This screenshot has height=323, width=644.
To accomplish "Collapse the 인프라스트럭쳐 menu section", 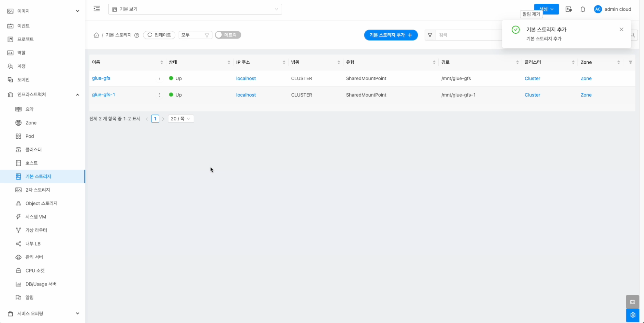I will (77, 95).
